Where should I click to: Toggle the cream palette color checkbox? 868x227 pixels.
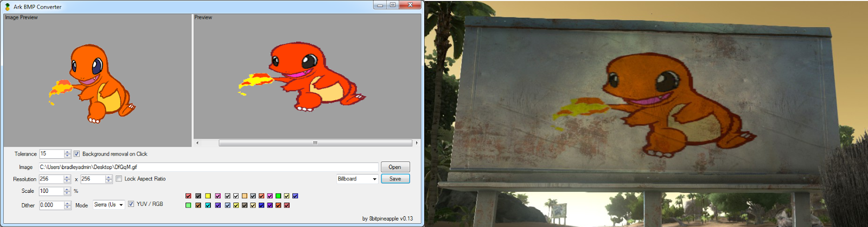tap(253, 205)
